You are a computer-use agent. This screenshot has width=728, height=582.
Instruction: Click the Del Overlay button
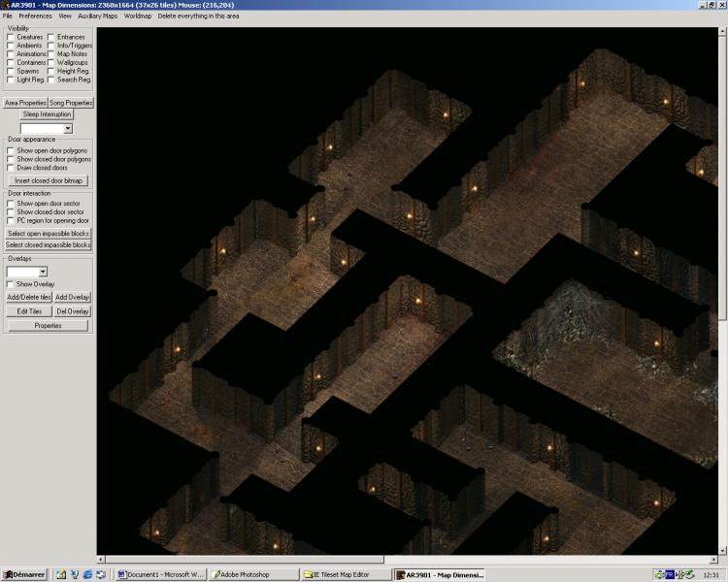point(72,311)
